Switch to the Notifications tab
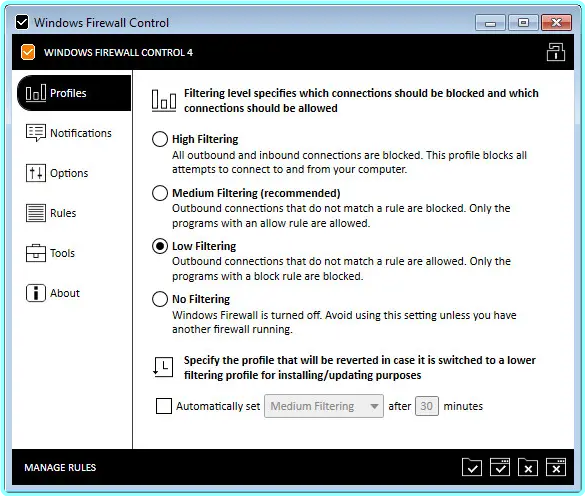The width and height of the screenshot is (585, 496). click(74, 133)
